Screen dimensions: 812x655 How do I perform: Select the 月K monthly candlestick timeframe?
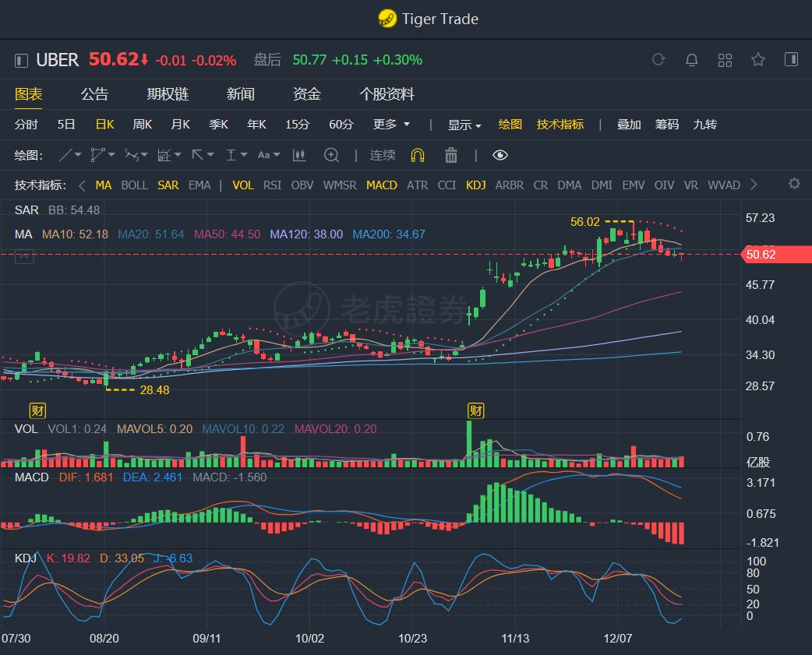click(181, 124)
